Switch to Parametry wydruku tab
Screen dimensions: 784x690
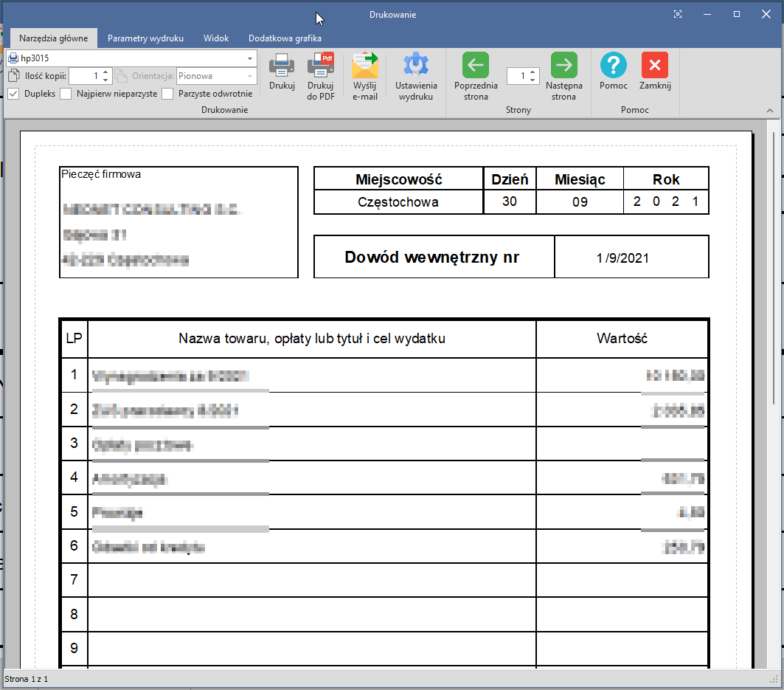tap(145, 38)
